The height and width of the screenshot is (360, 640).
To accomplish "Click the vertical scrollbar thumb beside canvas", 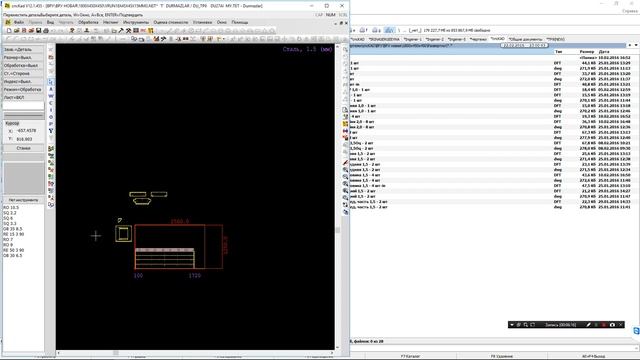I will coord(338,230).
